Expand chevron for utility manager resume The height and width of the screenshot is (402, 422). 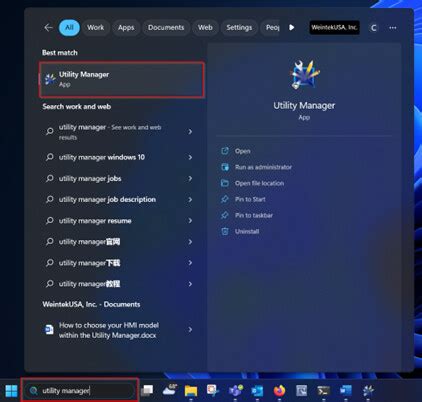coord(190,221)
